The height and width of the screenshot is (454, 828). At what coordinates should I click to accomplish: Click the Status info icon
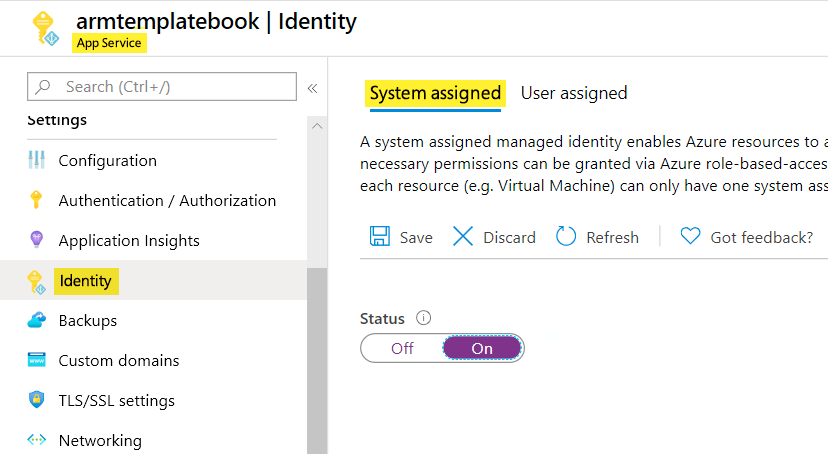tap(423, 319)
